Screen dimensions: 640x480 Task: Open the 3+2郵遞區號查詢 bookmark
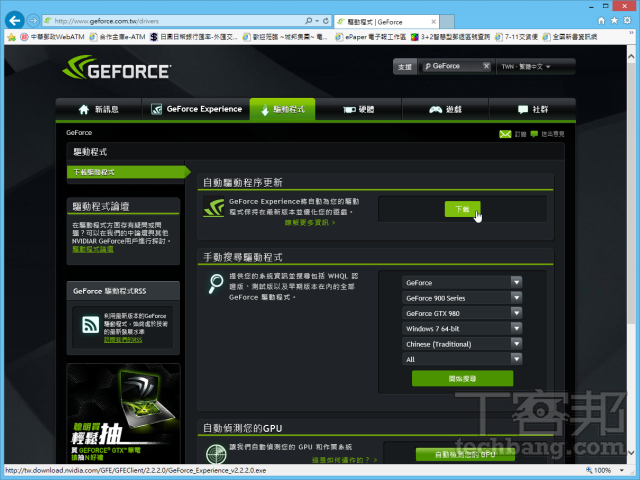click(451, 37)
